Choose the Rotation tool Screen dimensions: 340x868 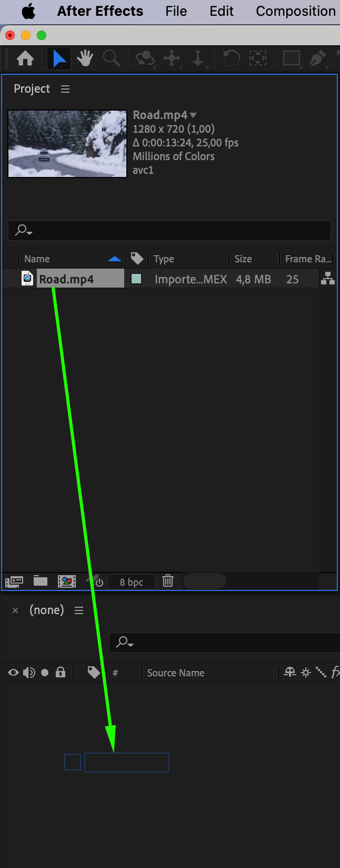pyautogui.click(x=231, y=58)
